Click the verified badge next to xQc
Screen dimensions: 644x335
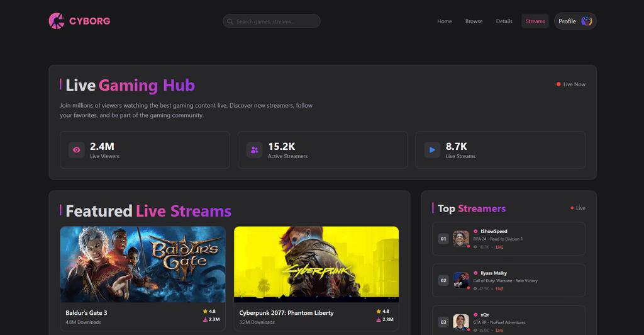click(x=475, y=315)
